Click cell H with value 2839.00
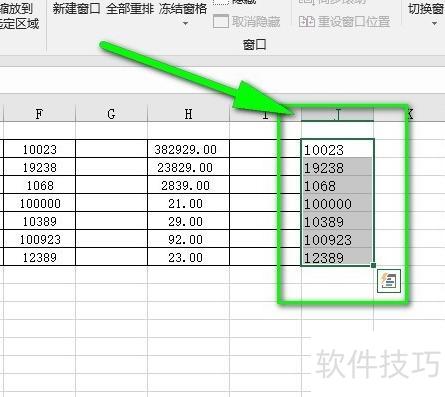The height and width of the screenshot is (397, 445). point(188,185)
